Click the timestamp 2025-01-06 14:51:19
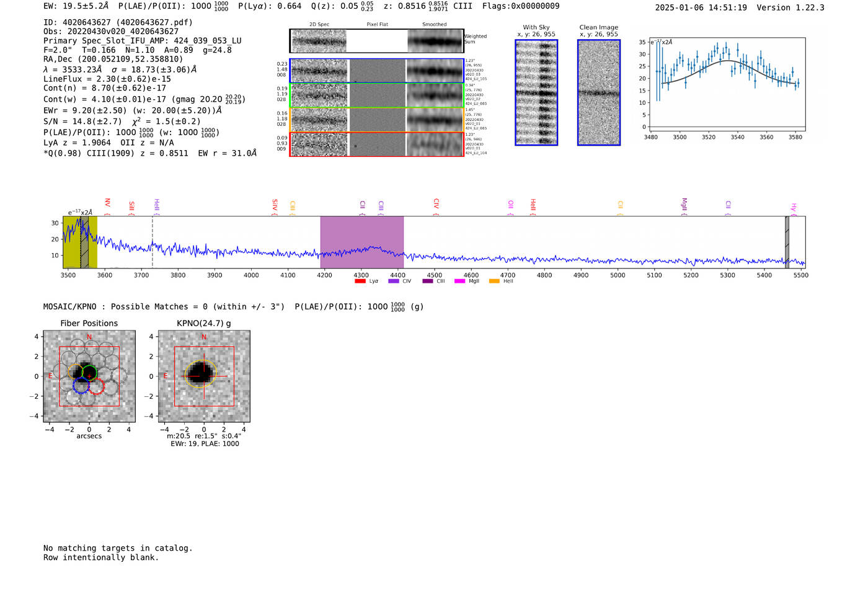Screen dimensions: 868x591 (701, 7)
